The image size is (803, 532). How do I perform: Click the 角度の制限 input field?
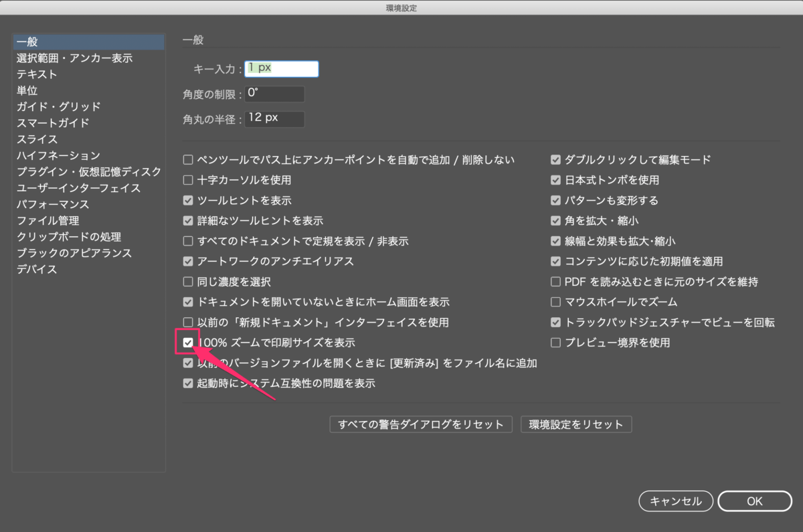pos(274,94)
